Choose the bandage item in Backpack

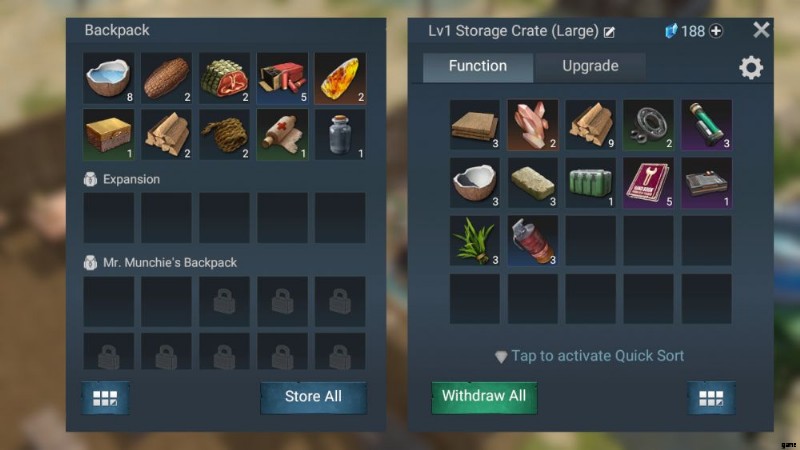click(282, 135)
